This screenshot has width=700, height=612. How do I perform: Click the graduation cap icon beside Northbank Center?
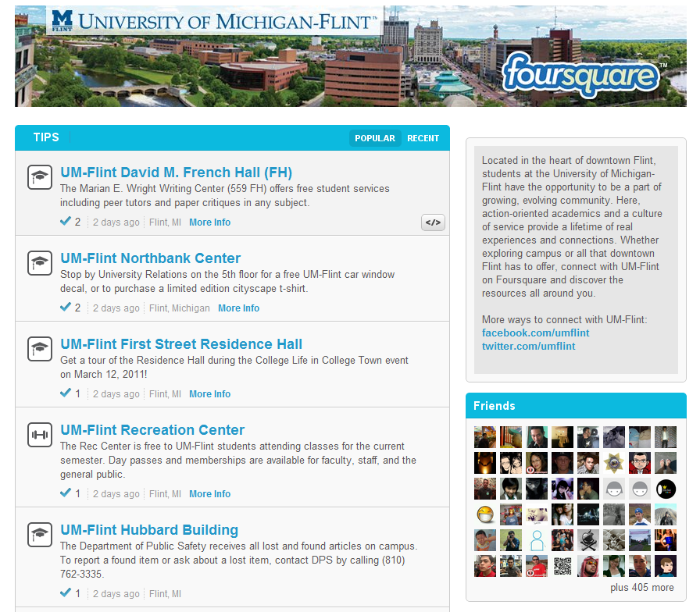[x=40, y=263]
